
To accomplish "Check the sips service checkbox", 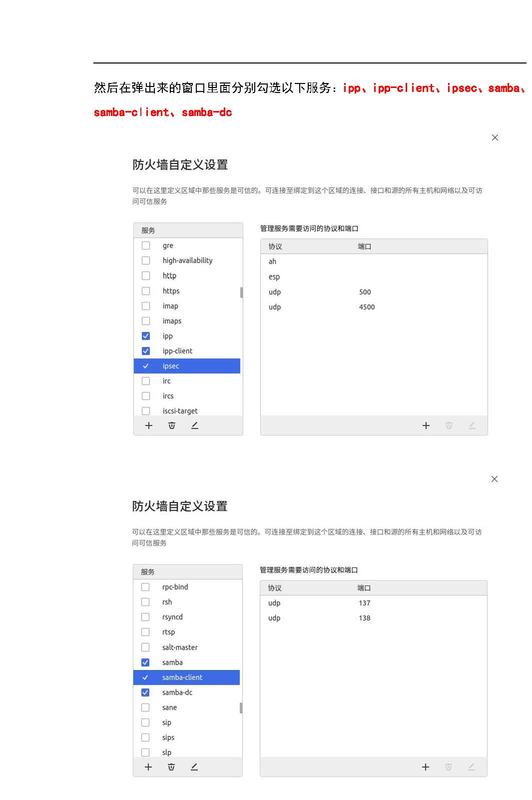I will (145, 737).
